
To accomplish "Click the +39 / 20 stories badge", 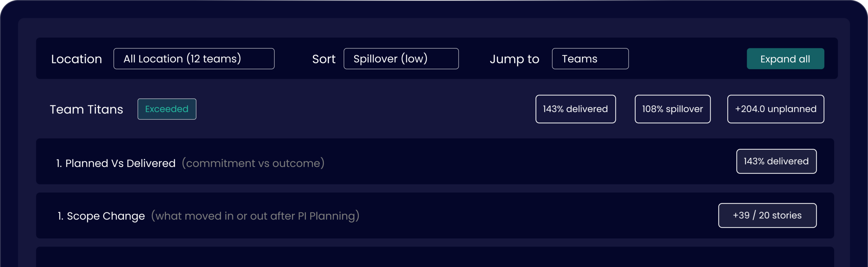I will point(767,215).
